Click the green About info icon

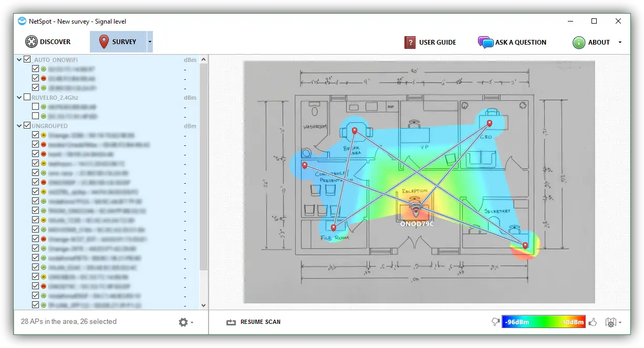coord(579,43)
